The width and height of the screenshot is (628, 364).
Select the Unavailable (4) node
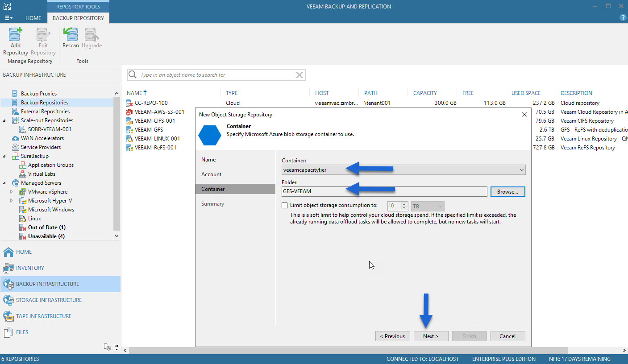46,236
